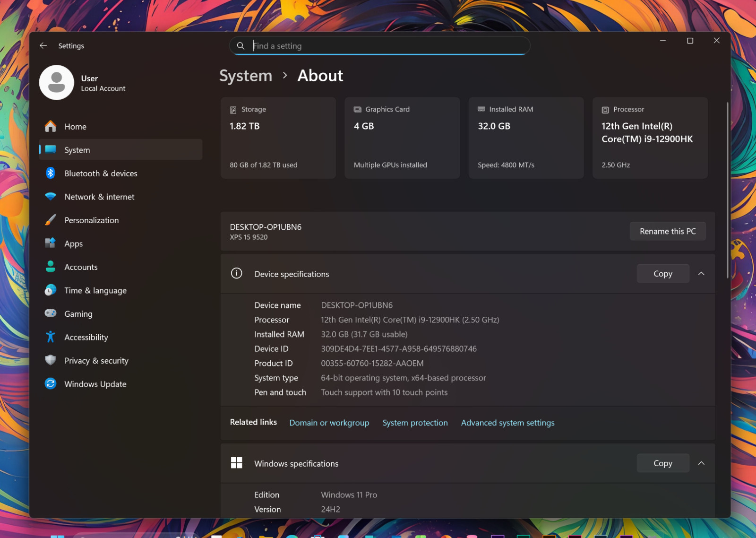Open Time & language via clock-globe icon

tap(51, 290)
